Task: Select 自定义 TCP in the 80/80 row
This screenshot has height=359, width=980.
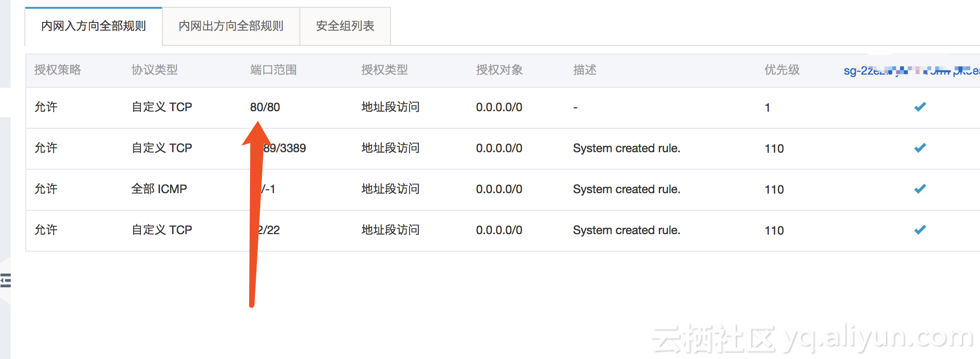Action: (x=162, y=107)
